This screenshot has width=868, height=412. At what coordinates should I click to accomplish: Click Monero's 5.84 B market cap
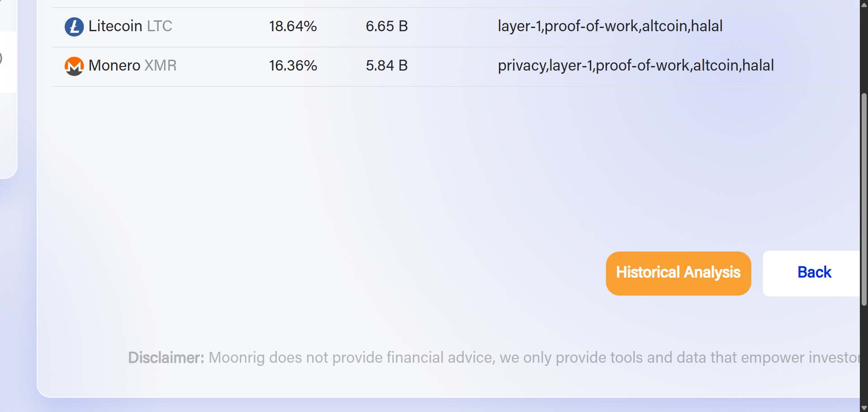387,66
